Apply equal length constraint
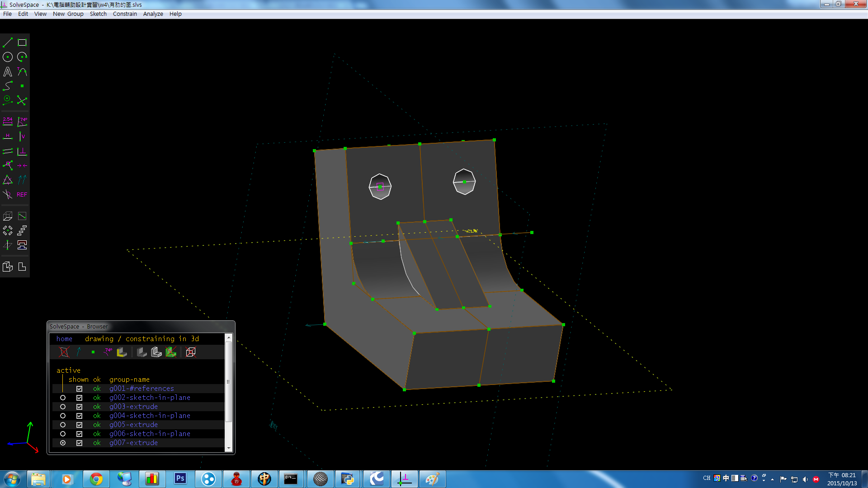 (x=8, y=180)
